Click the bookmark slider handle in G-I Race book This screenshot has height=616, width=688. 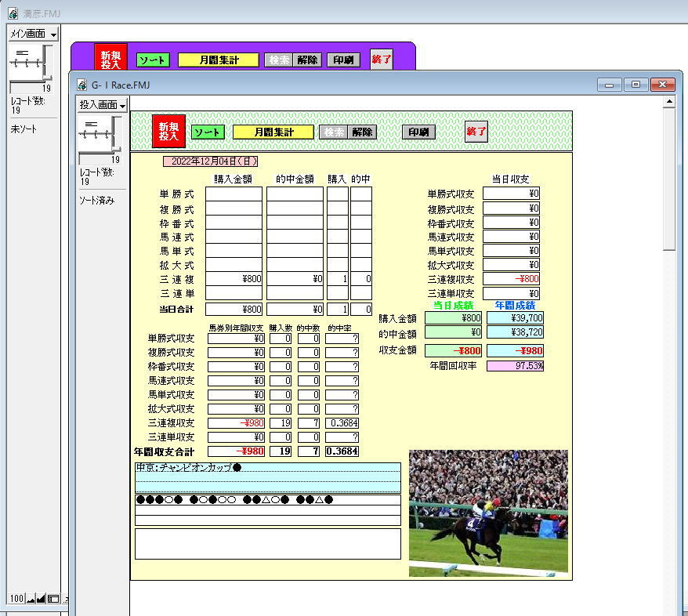pos(118,150)
